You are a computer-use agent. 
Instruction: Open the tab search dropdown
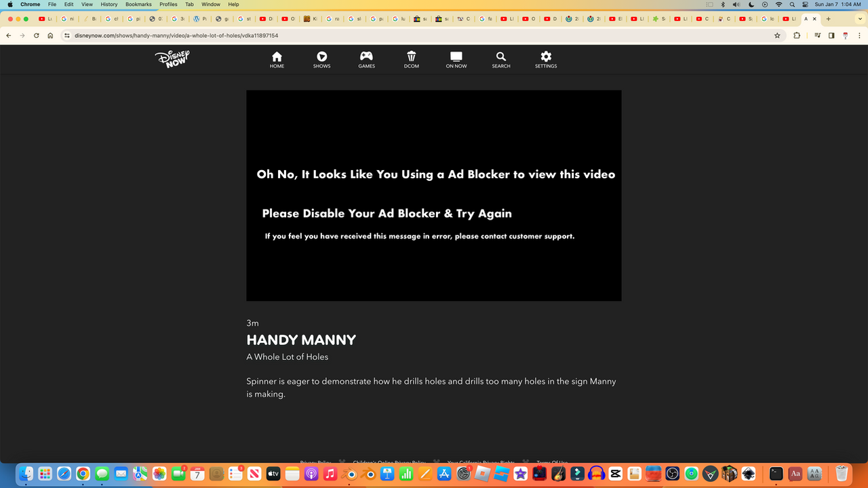point(860,19)
